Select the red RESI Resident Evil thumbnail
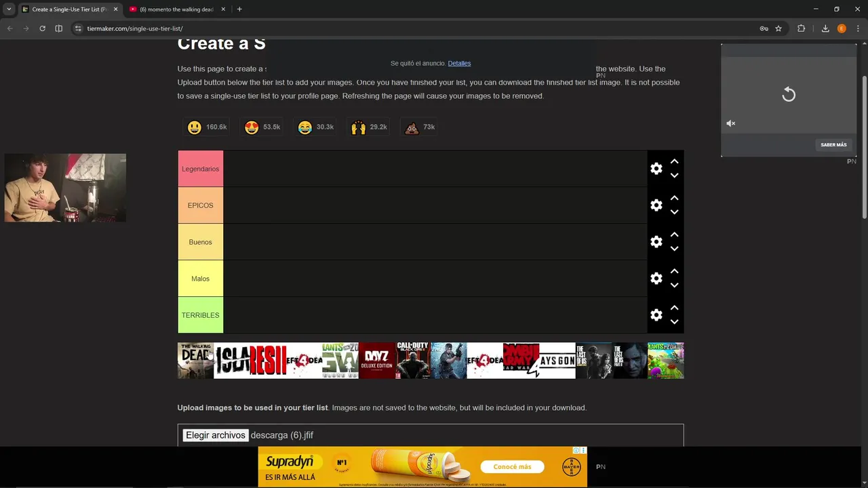The height and width of the screenshot is (488, 868). 268,361
